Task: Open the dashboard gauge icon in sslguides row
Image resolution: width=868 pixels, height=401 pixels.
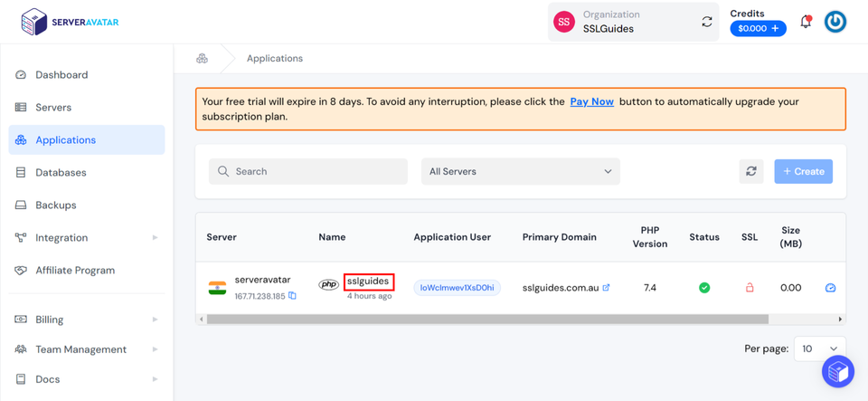Action: (830, 288)
